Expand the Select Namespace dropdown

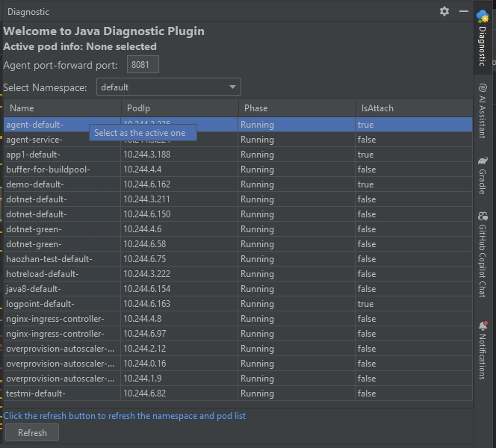click(168, 87)
